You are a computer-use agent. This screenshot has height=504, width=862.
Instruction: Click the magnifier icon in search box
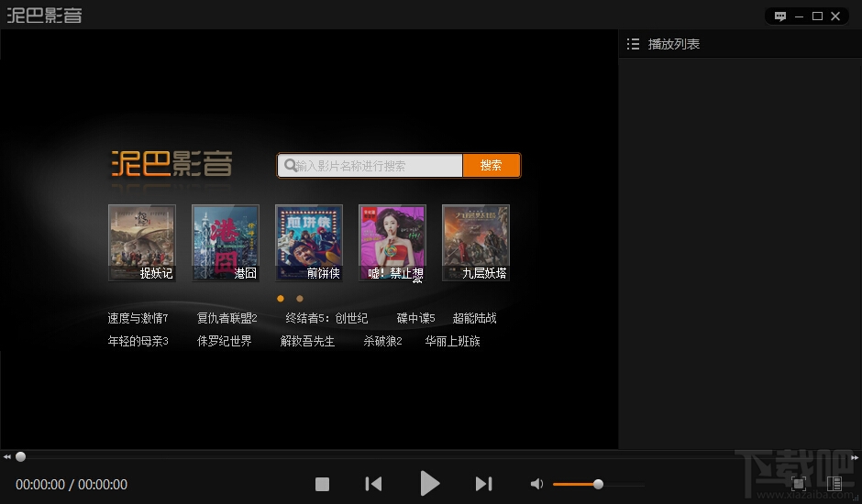click(290, 165)
